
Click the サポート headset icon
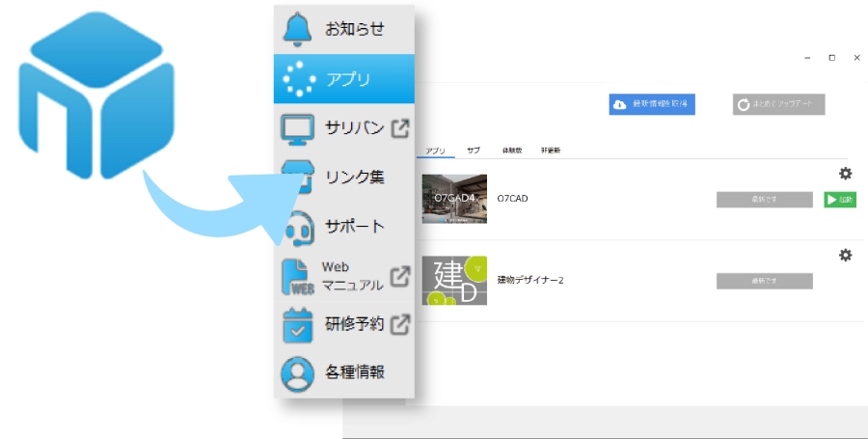(x=298, y=228)
